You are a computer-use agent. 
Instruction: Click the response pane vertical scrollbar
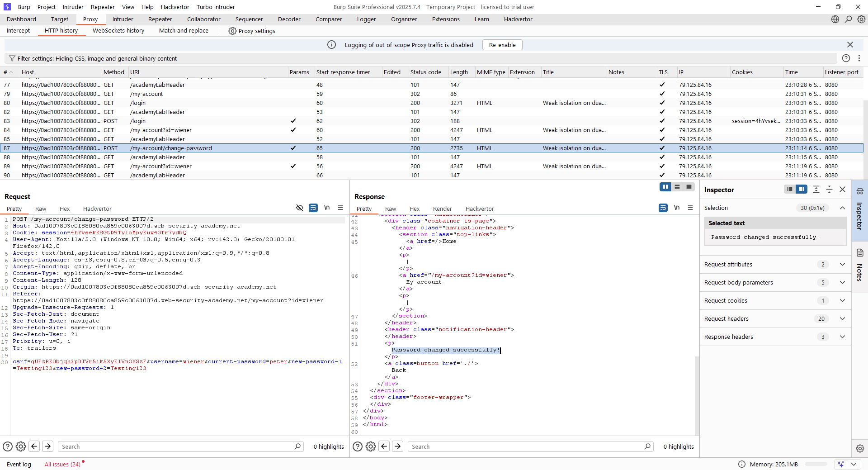coord(697,394)
